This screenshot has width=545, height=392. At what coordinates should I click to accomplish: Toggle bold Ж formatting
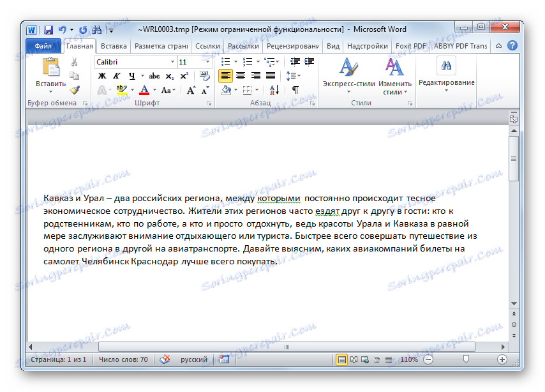(x=102, y=76)
